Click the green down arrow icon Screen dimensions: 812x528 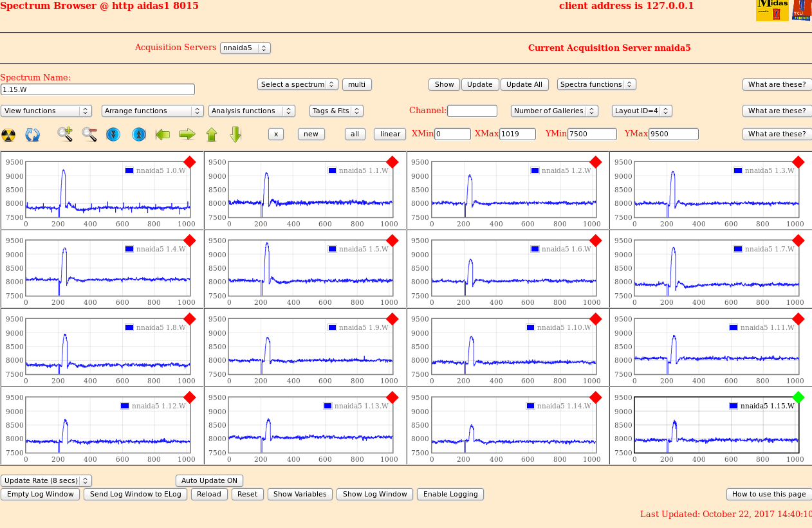point(235,134)
